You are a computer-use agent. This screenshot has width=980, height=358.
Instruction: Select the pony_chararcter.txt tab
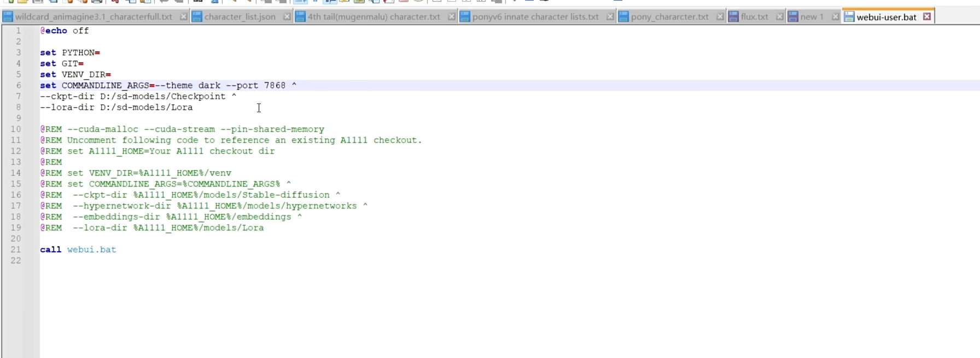[669, 17]
